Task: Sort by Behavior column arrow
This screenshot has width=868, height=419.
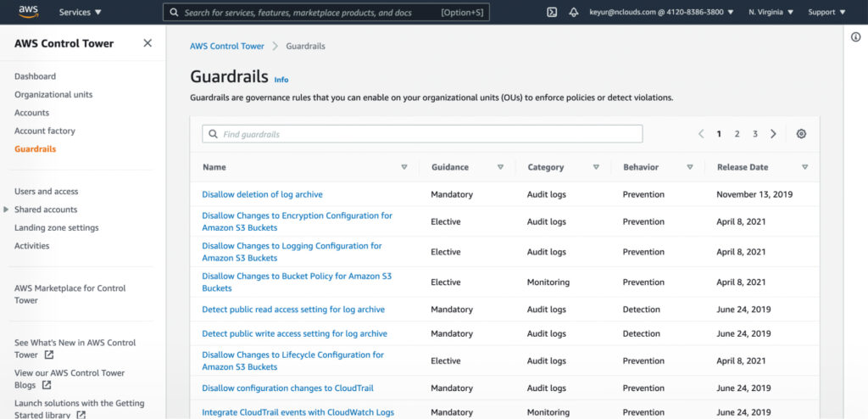Action: click(690, 167)
